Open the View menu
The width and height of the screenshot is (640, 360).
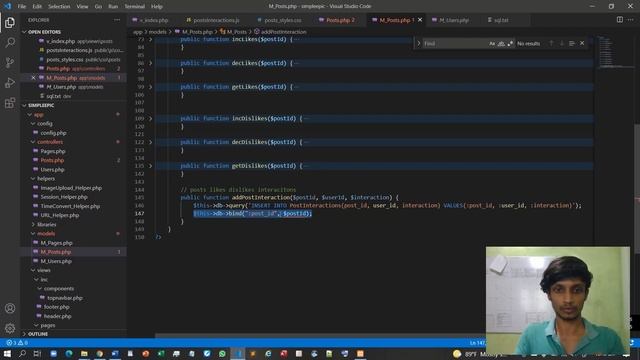coord(82,7)
